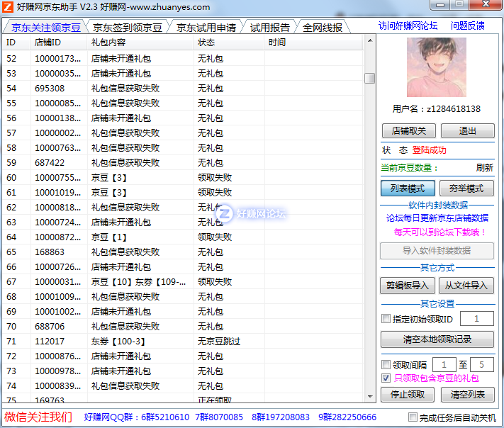
Task: Click QQ group 7群8070085 text
Action: pyautogui.click(x=219, y=417)
